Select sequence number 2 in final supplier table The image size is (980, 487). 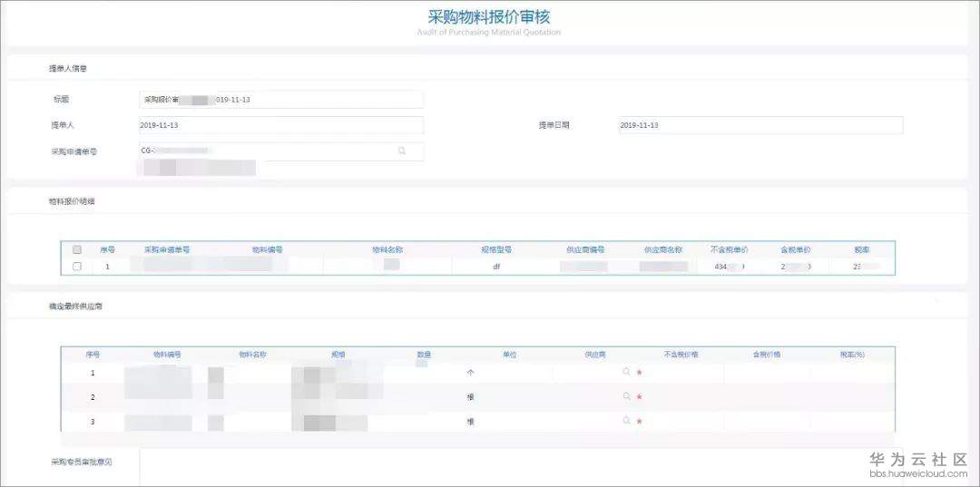93,397
